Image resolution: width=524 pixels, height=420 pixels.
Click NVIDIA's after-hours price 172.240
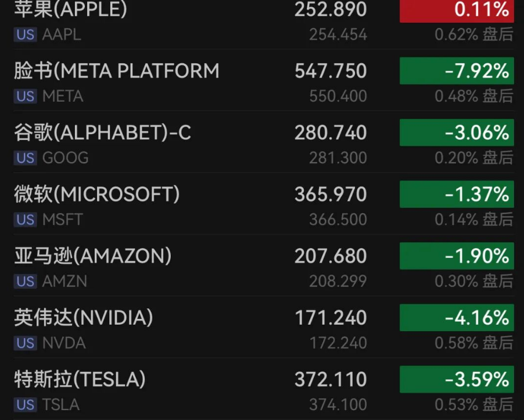click(338, 343)
